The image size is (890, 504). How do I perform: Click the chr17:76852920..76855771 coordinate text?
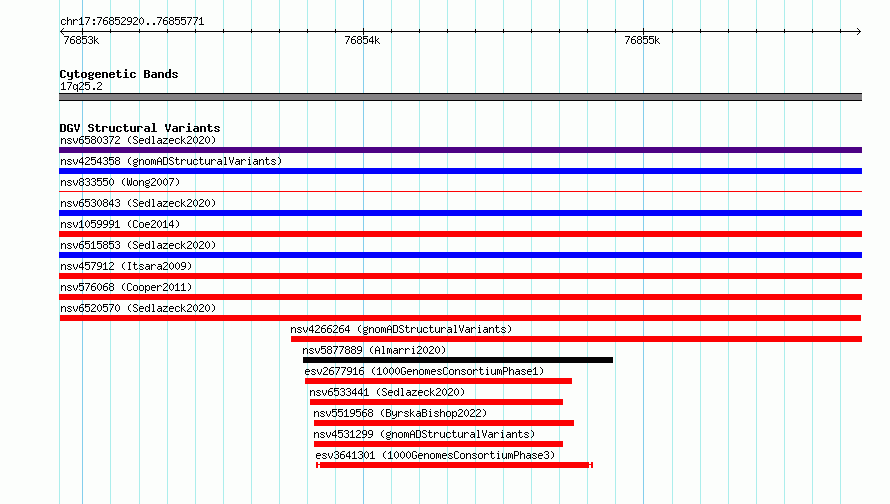coord(132,22)
